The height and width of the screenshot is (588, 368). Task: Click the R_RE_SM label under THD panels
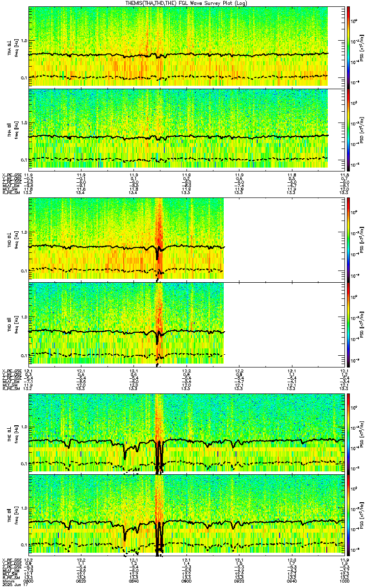10,388
